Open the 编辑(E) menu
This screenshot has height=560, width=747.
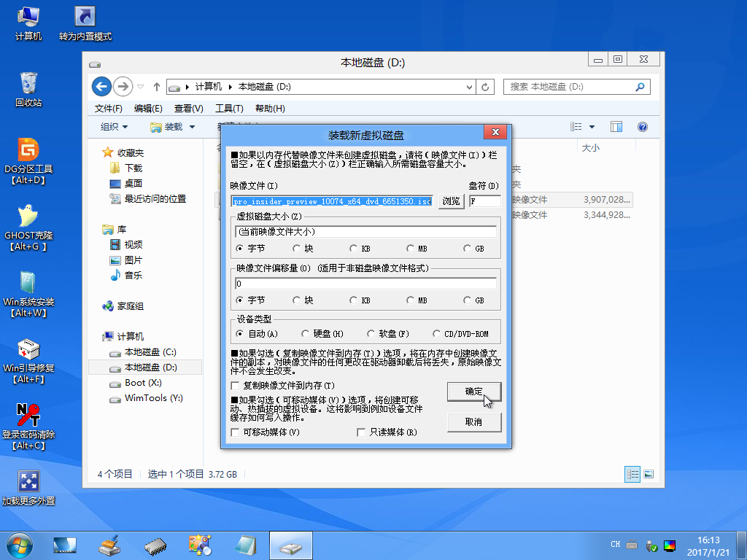click(148, 109)
